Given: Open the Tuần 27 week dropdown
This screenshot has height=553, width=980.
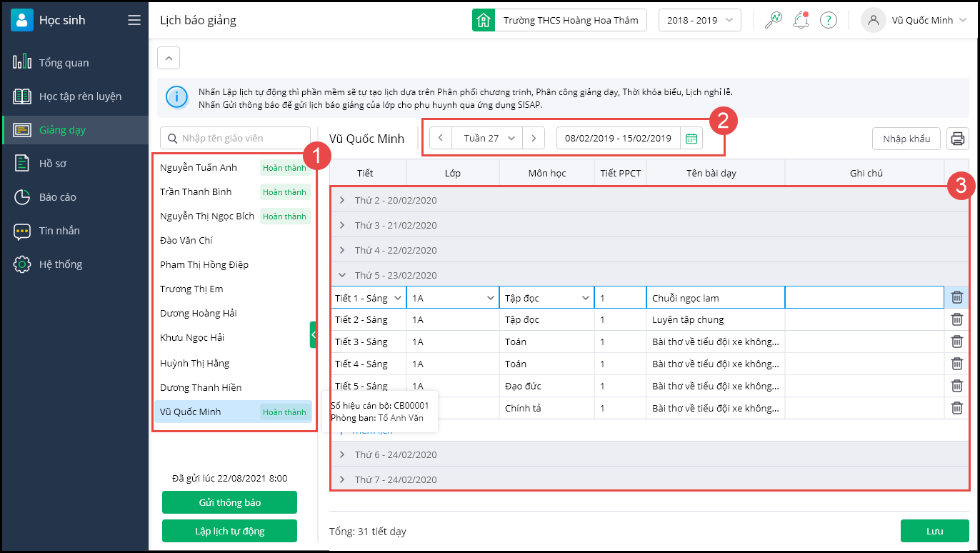Looking at the screenshot, I should (x=489, y=139).
